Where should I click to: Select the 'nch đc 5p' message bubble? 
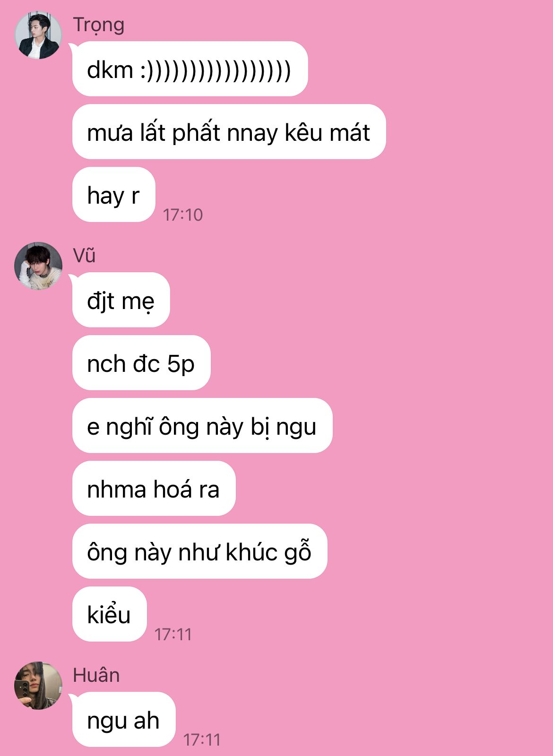[x=141, y=363]
